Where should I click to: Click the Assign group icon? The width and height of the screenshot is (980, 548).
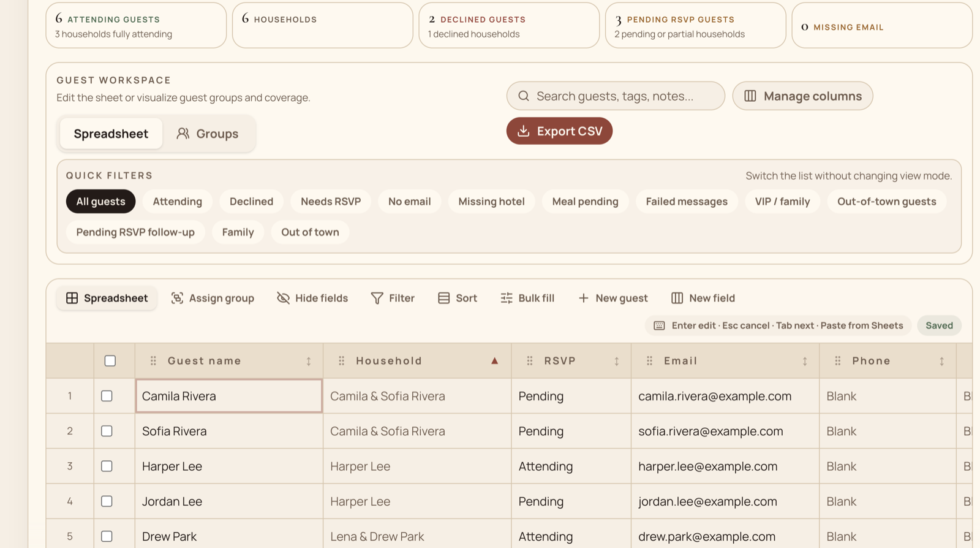coord(177,298)
